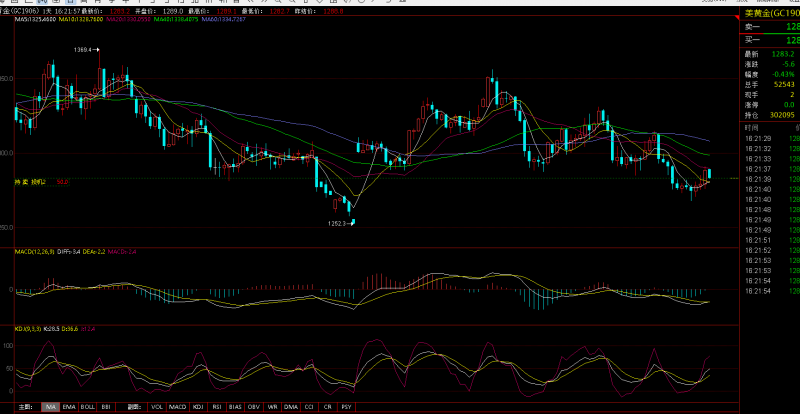This screenshot has height=414, width=800.
Task: Select KDJ in the bottom indicator bar
Action: point(198,407)
